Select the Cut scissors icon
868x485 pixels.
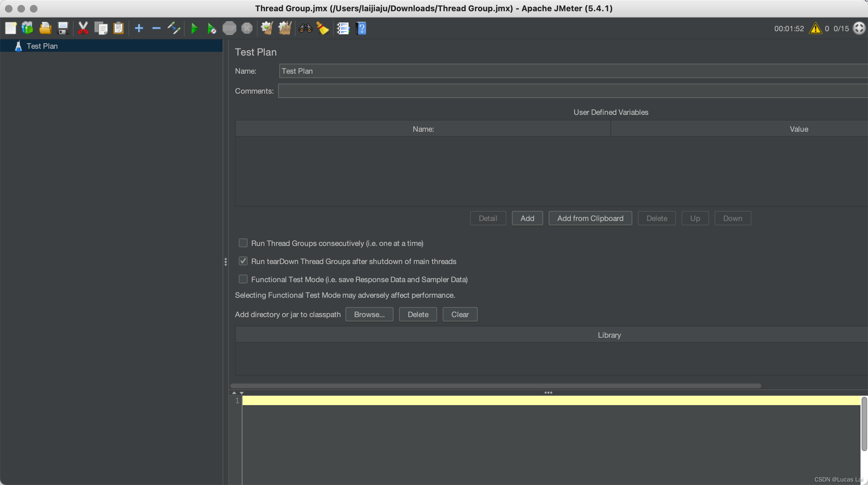click(83, 28)
